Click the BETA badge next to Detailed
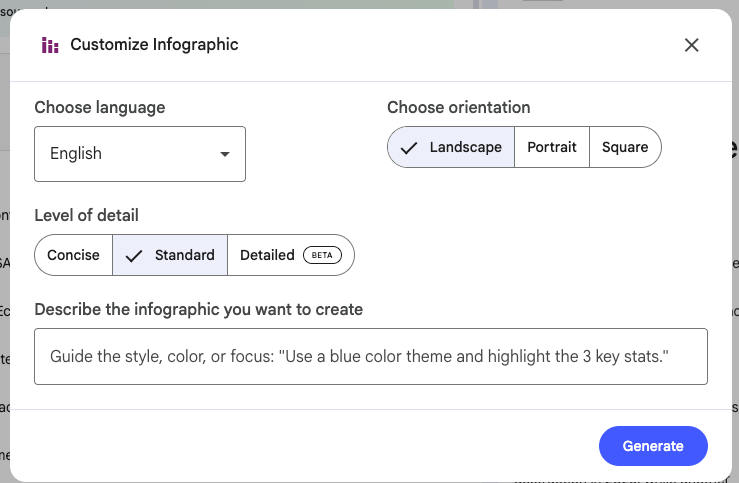Image resolution: width=739 pixels, height=483 pixels. pyautogui.click(x=321, y=255)
